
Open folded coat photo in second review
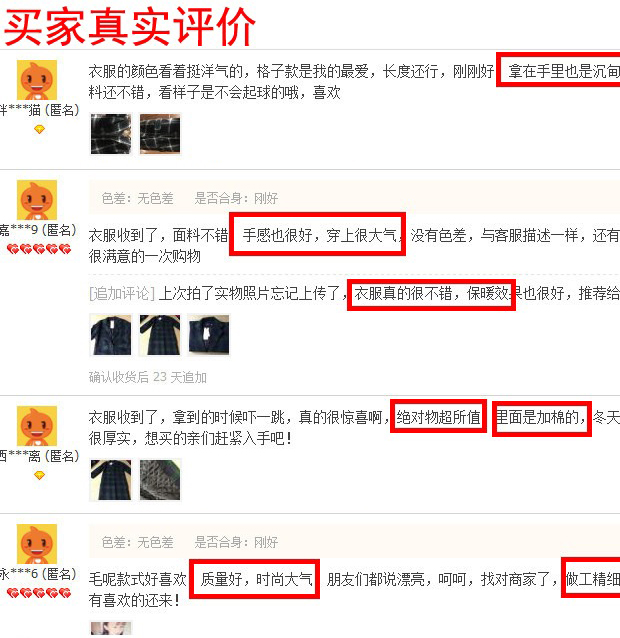[209, 335]
